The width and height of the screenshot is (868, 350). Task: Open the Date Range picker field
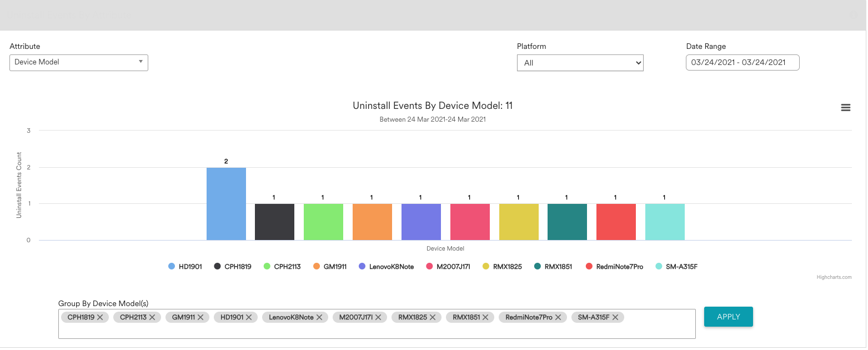point(742,62)
